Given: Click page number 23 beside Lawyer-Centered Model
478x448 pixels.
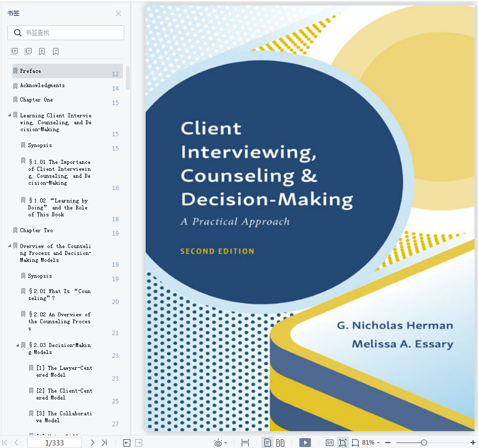Looking at the screenshot, I should click(115, 379).
